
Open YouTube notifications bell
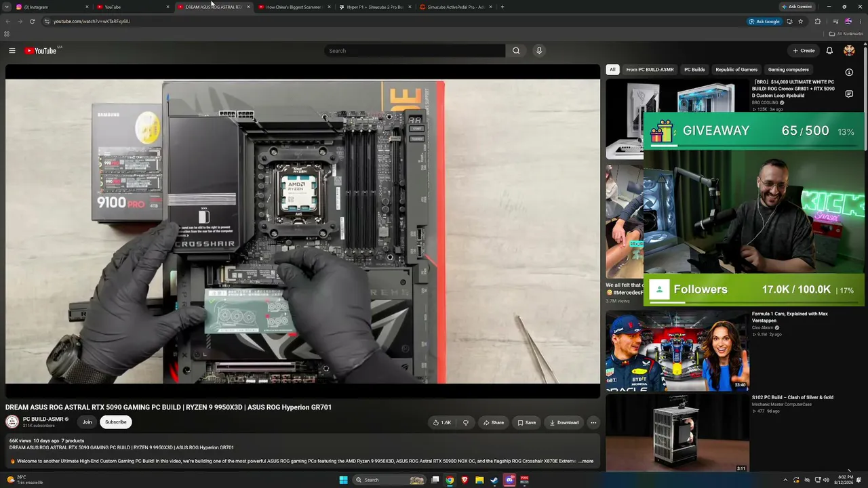pos(829,51)
